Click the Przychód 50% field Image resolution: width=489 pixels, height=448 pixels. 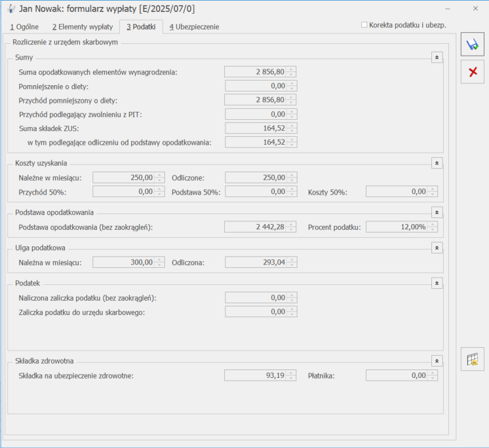click(128, 192)
